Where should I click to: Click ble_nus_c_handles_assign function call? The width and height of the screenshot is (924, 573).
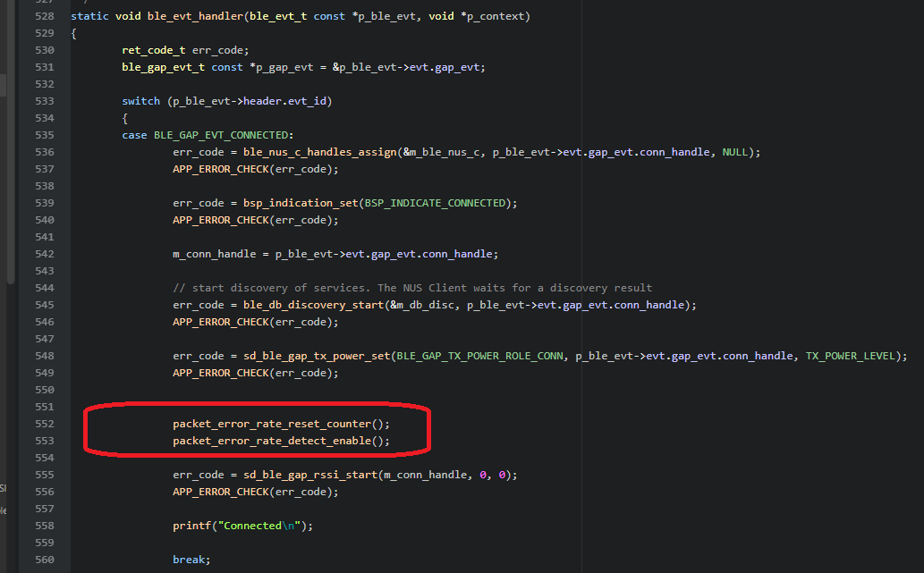tap(320, 152)
